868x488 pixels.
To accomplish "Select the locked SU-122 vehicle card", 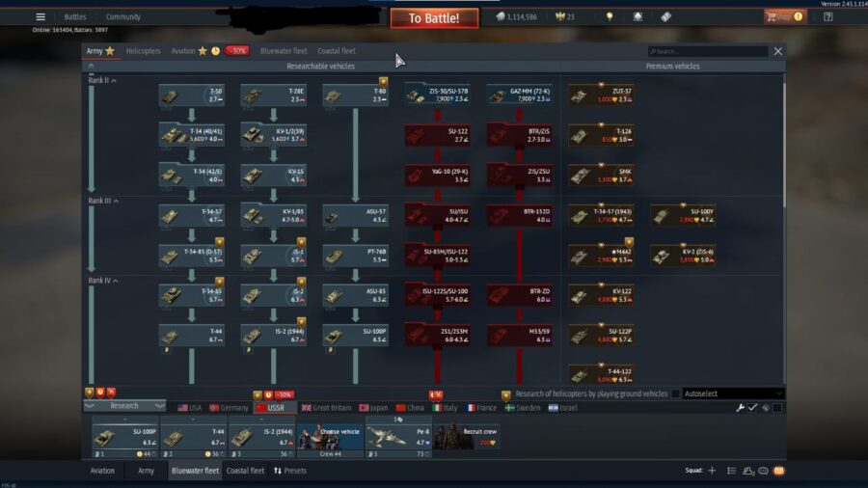I will pyautogui.click(x=437, y=135).
